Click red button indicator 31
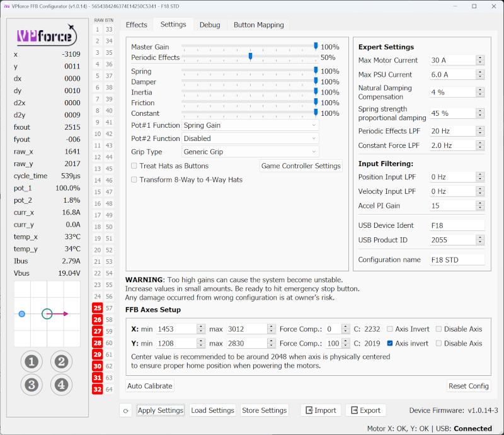 pos(98,378)
